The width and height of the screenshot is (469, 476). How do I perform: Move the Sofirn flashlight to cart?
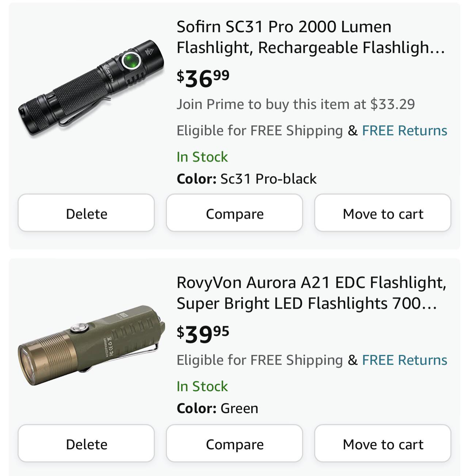pos(383,213)
